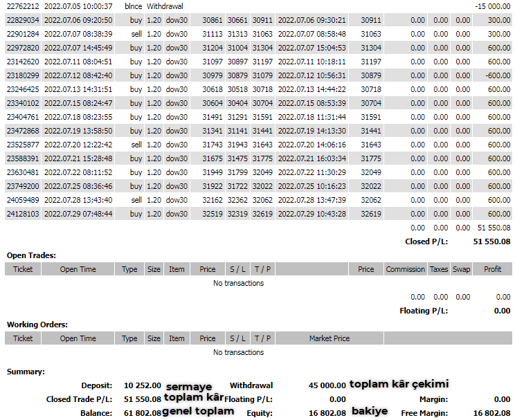Click the Working Orders heading

click(x=37, y=325)
